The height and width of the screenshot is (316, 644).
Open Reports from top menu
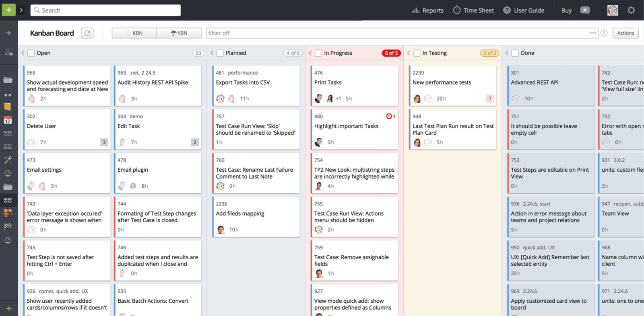point(427,10)
